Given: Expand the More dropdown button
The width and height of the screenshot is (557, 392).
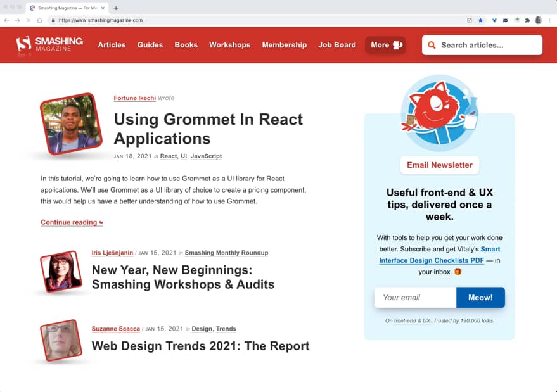Looking at the screenshot, I should tap(386, 45).
